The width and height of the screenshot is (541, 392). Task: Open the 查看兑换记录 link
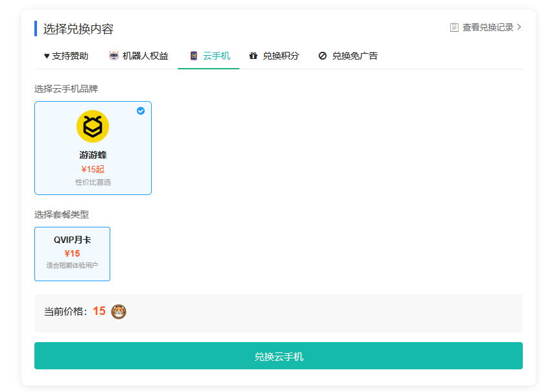pos(488,27)
